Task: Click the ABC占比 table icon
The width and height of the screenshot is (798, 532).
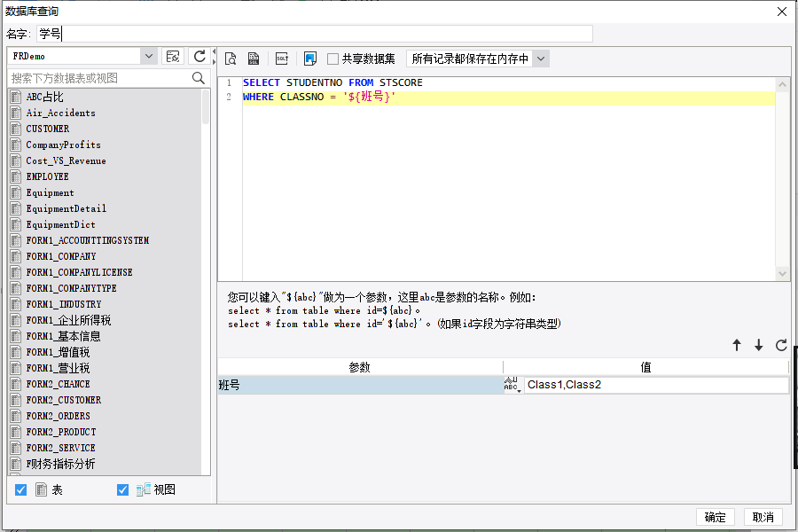Action: (x=16, y=97)
